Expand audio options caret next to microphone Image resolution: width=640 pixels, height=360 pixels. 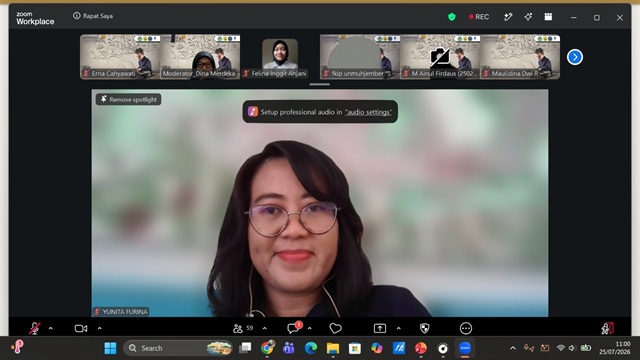coord(51,328)
